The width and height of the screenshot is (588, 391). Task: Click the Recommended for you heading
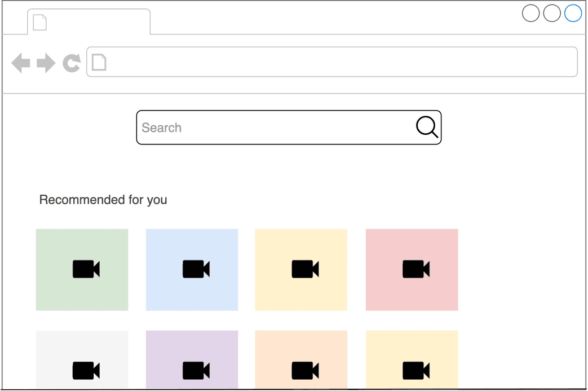103,200
